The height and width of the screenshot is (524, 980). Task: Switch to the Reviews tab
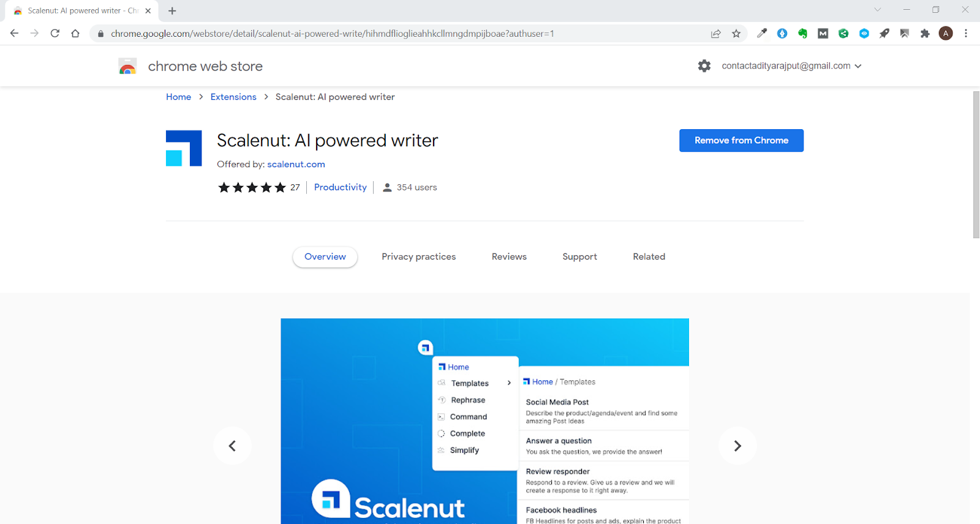point(509,257)
